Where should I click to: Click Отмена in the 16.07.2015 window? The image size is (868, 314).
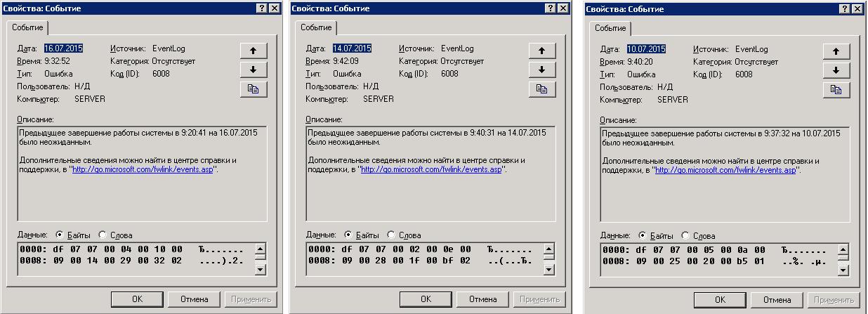click(194, 299)
